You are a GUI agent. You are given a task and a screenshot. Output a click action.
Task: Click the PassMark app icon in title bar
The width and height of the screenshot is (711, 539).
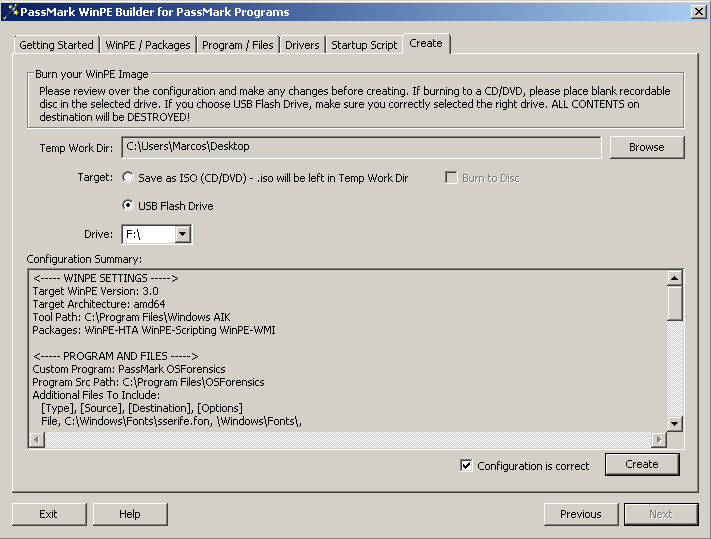[11, 12]
